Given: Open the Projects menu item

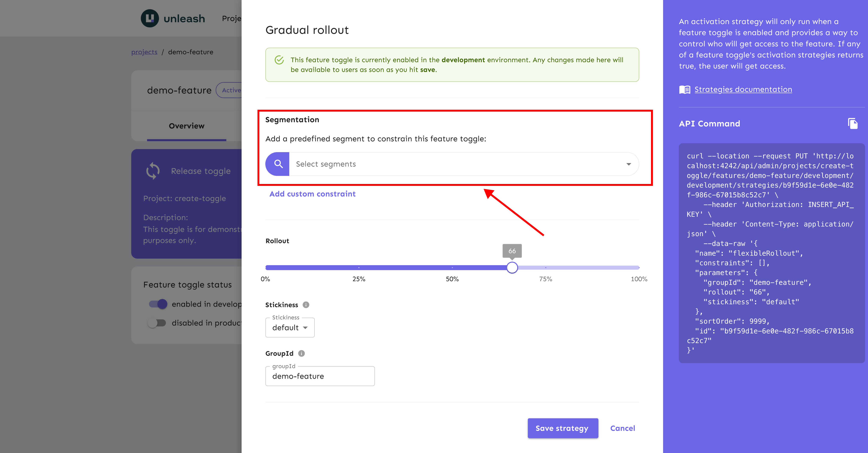Looking at the screenshot, I should pyautogui.click(x=231, y=18).
